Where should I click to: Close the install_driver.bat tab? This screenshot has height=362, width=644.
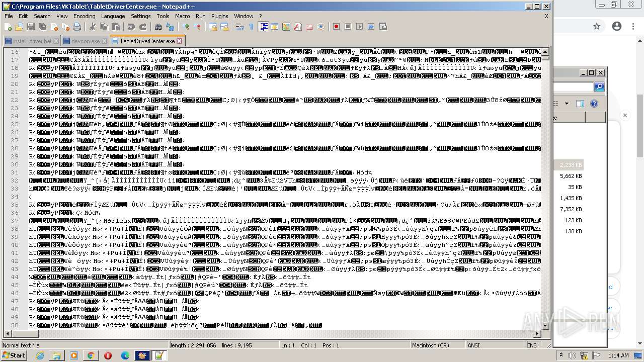(56, 41)
